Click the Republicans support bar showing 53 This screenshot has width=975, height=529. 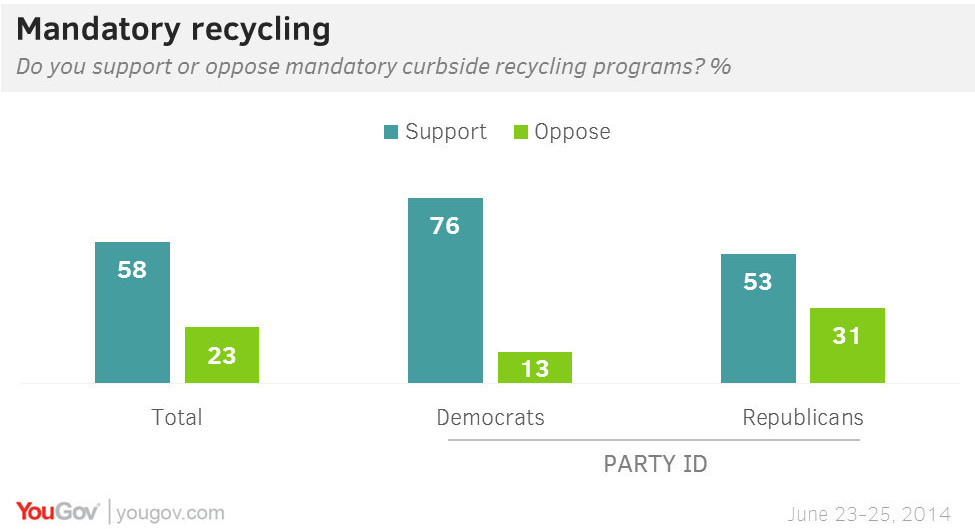pos(758,318)
